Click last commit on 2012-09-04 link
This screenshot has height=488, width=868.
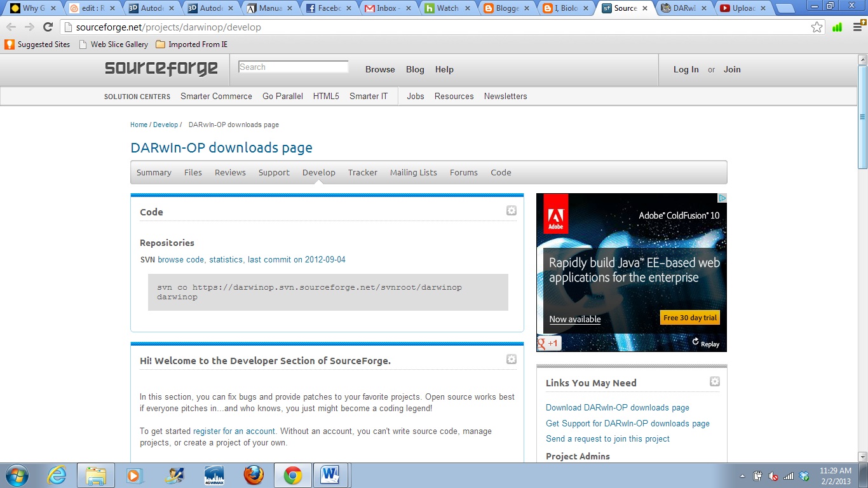click(x=297, y=259)
